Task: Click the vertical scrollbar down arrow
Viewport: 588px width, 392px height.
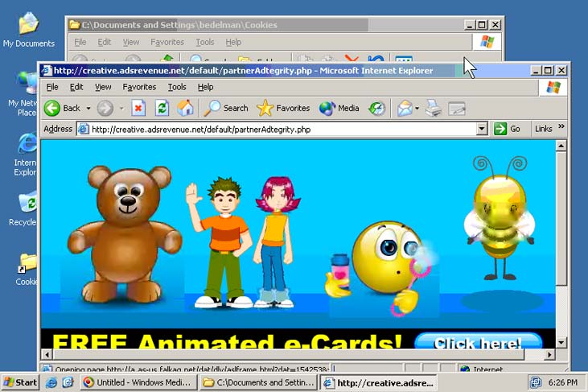Action: (561, 340)
